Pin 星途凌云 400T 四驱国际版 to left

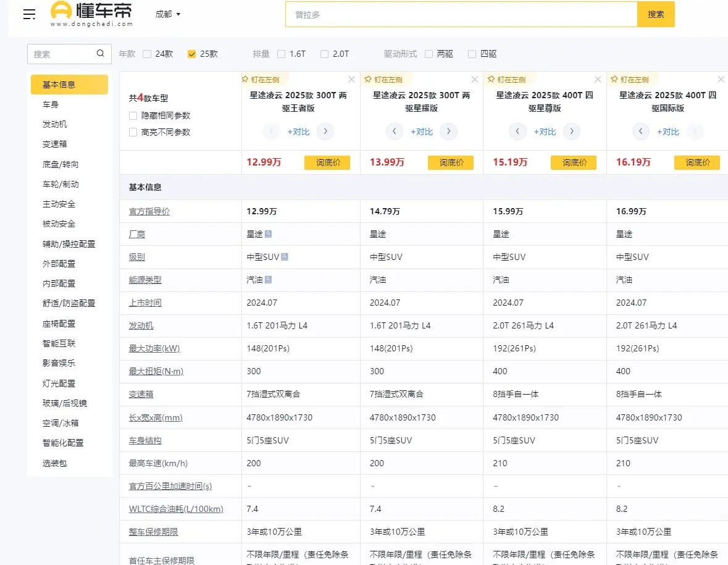[630, 80]
